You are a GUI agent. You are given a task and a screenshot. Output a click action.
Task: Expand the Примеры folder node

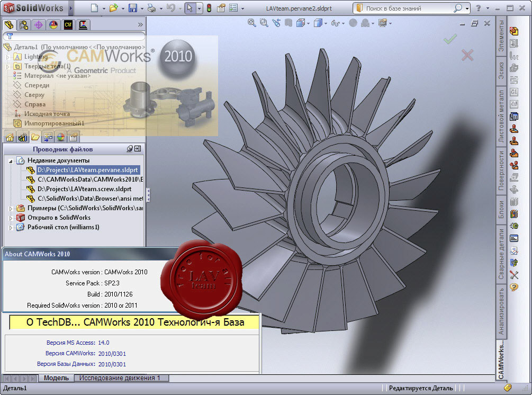11,209
